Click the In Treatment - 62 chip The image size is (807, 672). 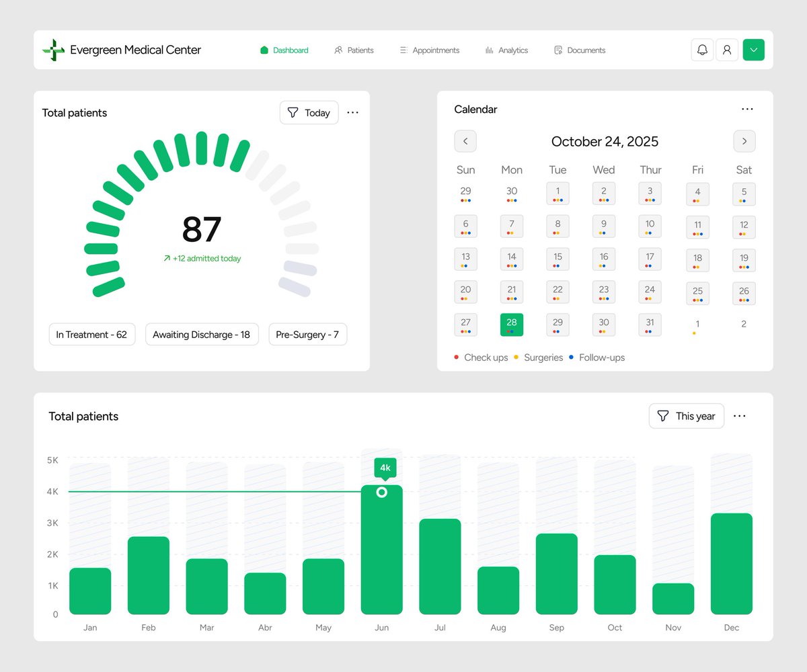click(91, 334)
